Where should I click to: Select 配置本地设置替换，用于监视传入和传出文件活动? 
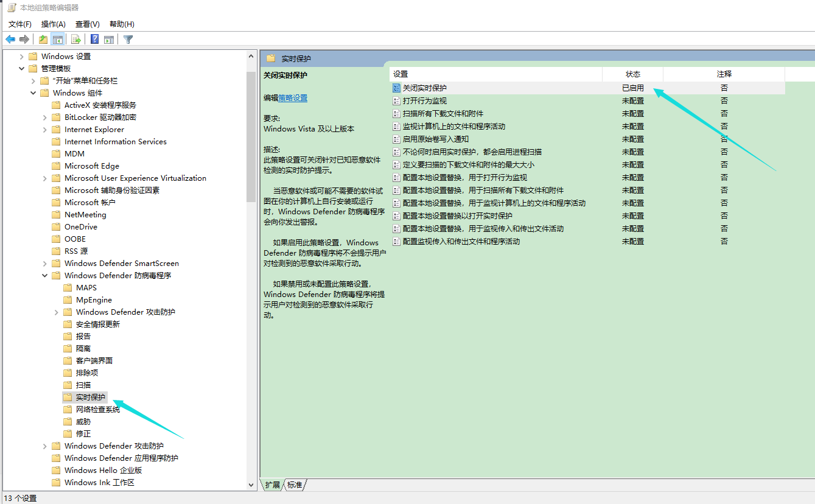(x=483, y=229)
